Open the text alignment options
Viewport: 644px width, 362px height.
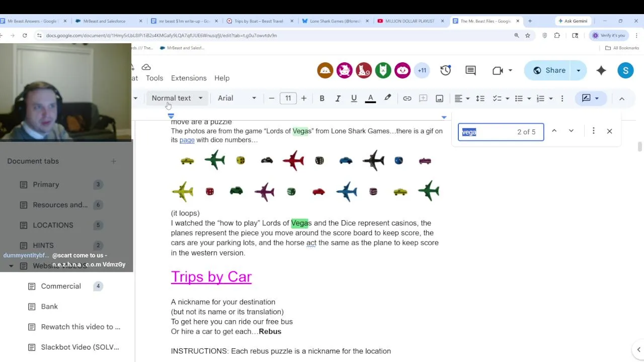(x=461, y=99)
